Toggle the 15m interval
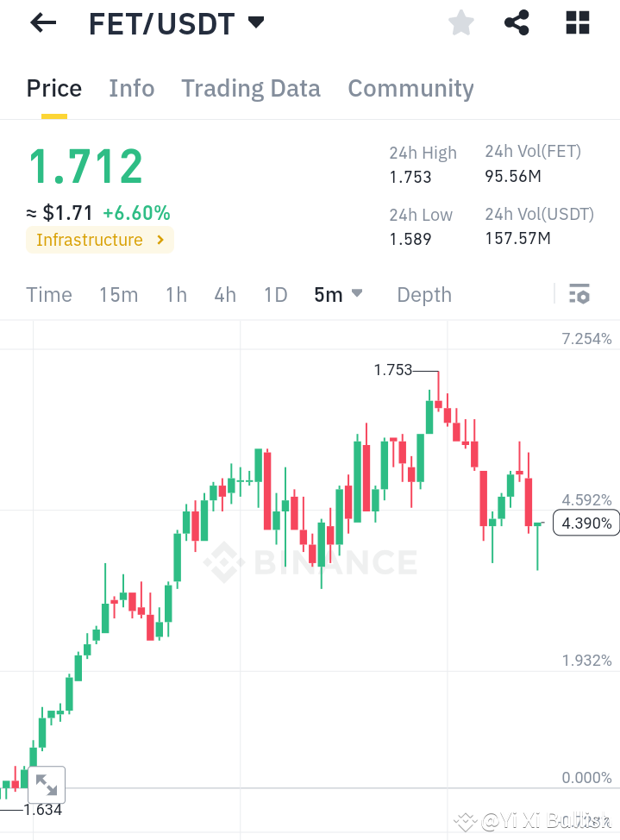The width and height of the screenshot is (620, 840). click(118, 294)
